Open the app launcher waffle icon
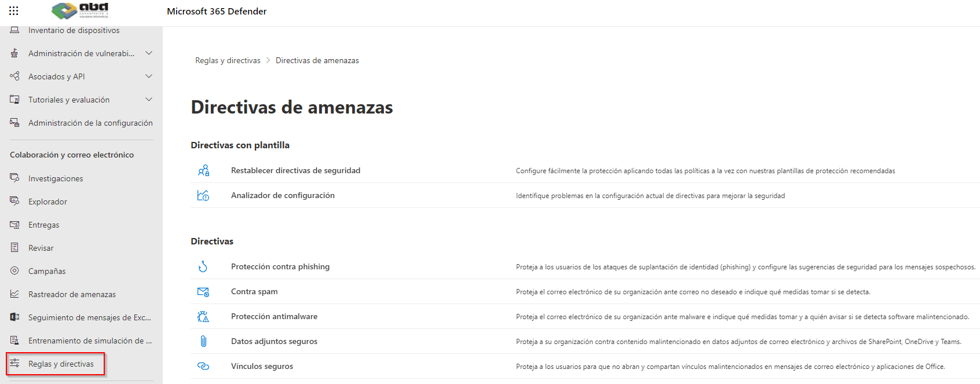The width and height of the screenshot is (980, 384). (14, 11)
